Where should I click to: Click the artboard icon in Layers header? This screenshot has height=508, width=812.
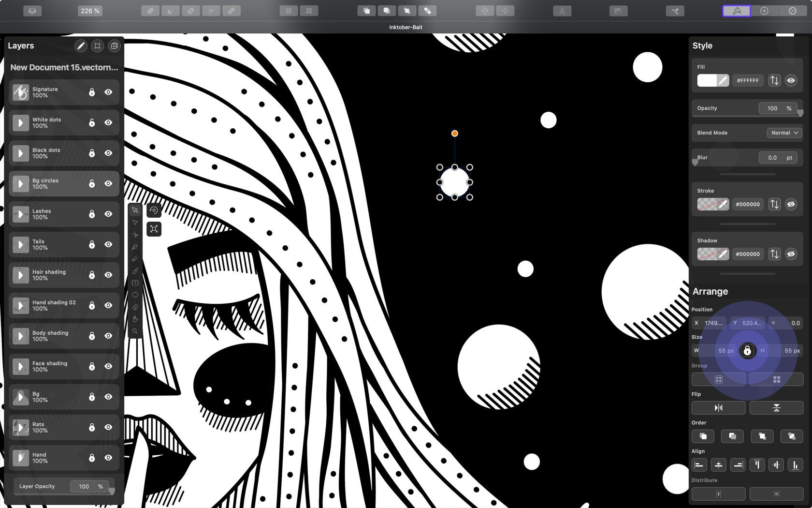click(98, 46)
